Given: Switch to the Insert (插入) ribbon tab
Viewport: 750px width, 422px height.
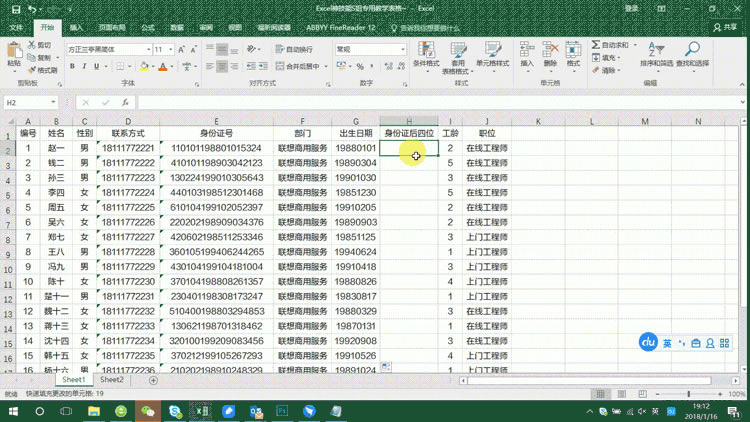Looking at the screenshot, I should (x=77, y=28).
